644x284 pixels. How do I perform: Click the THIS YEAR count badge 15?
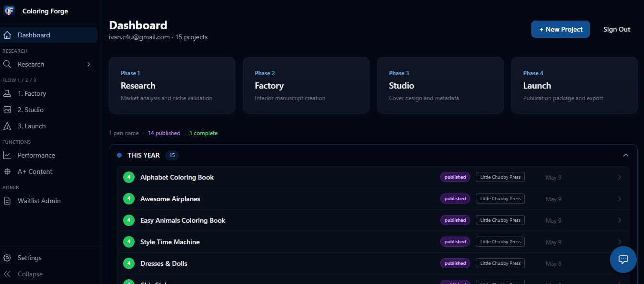[172, 155]
